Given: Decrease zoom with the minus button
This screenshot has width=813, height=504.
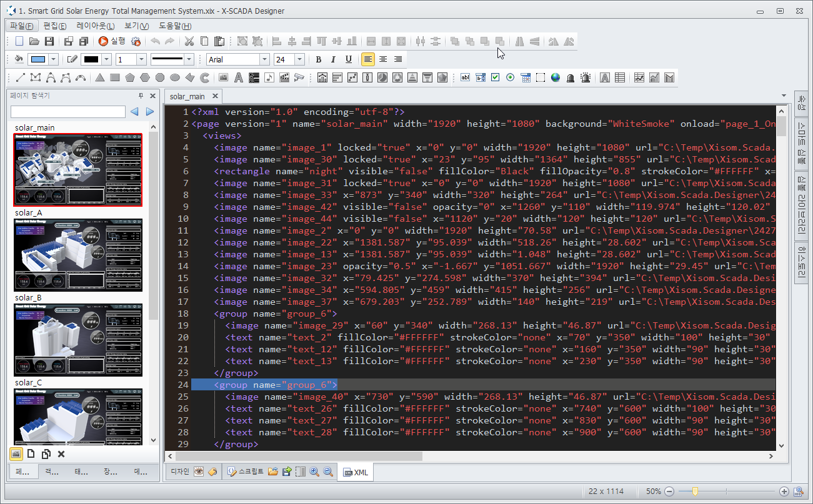Looking at the screenshot, I should 669,492.
